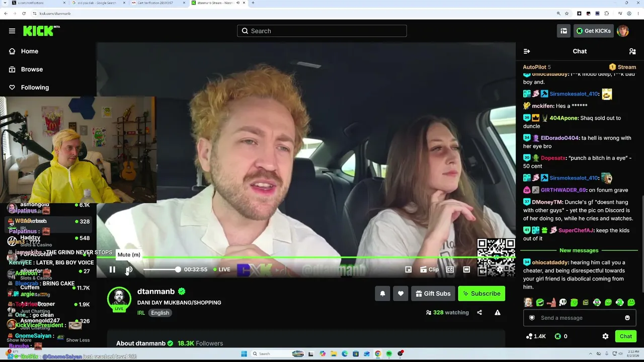Collapse the sidebar with Show Less
644x362 pixels.
(78, 340)
